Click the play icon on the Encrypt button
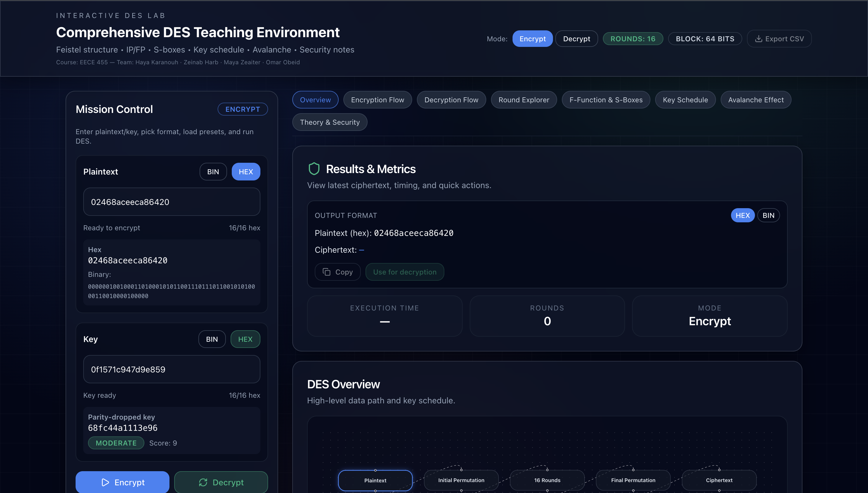The image size is (868, 493). (105, 482)
